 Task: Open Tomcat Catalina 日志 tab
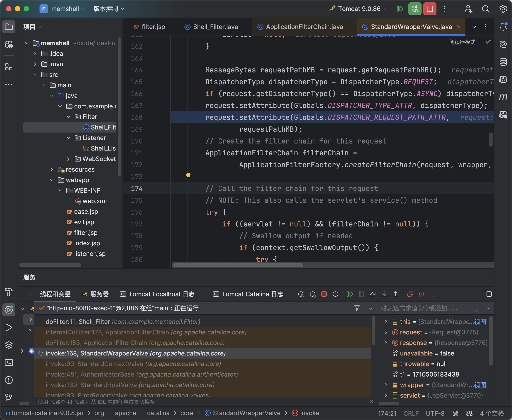[248, 294]
